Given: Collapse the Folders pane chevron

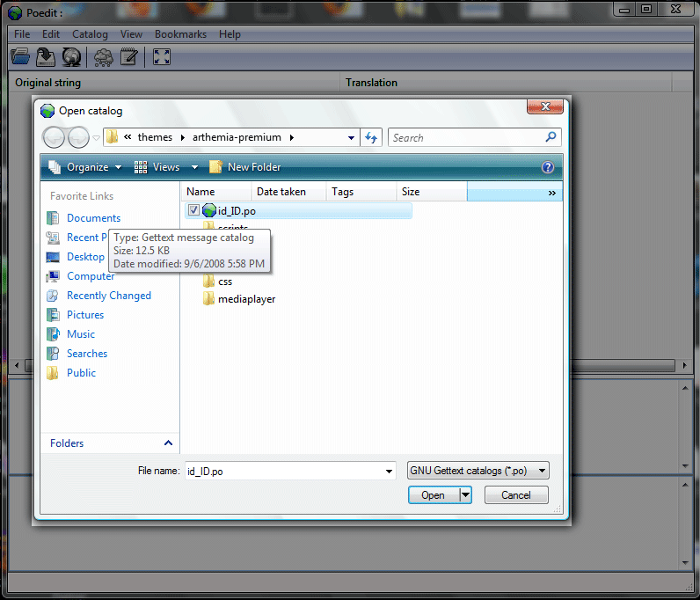Looking at the screenshot, I should click(x=168, y=443).
